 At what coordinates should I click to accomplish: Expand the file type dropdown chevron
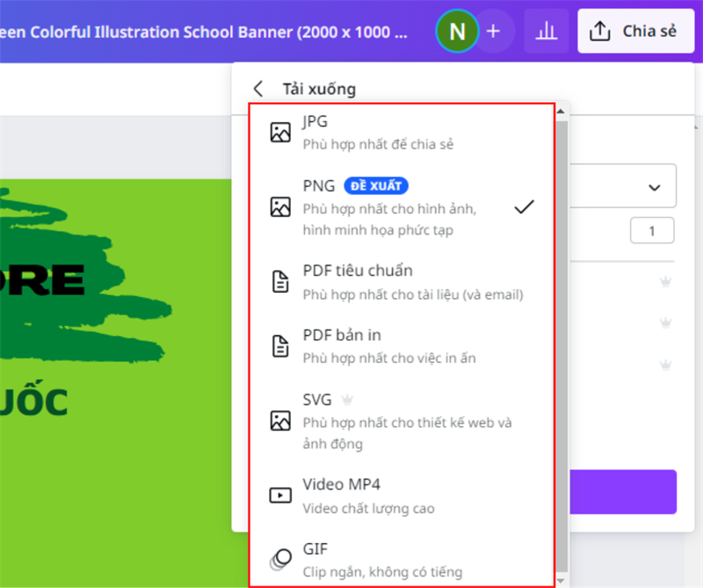[x=654, y=187]
